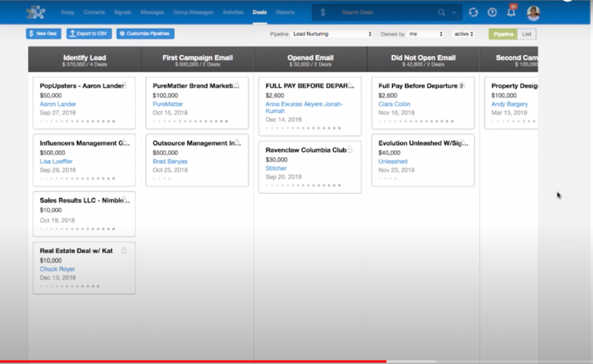Image resolution: width=593 pixels, height=364 pixels.
Task: Click the Opened Email column header
Action: [310, 60]
